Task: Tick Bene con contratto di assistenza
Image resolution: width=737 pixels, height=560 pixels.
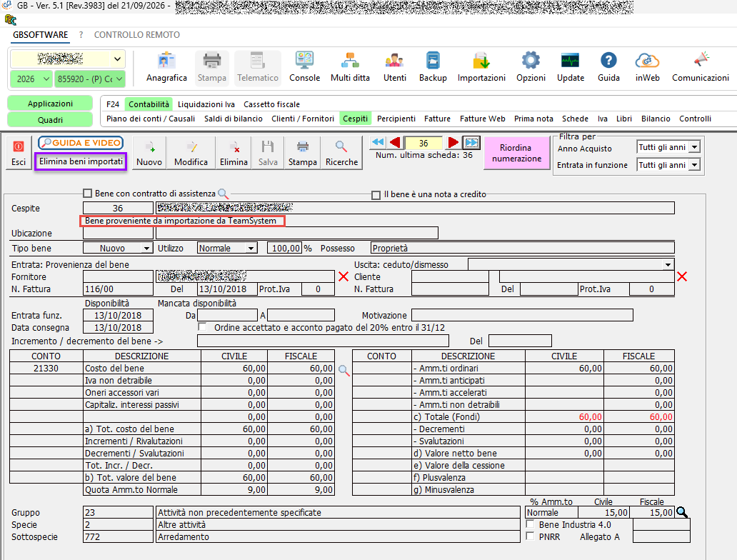Action: point(87,194)
